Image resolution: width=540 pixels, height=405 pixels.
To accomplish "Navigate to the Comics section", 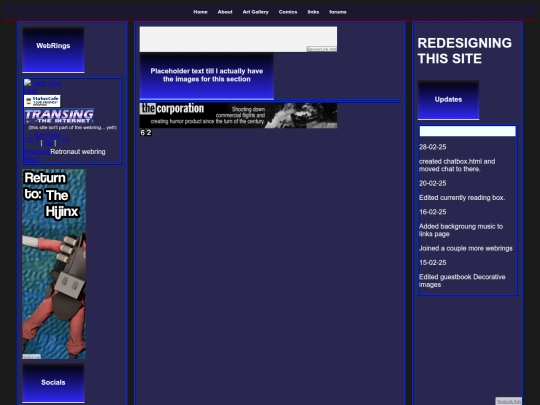I will (x=288, y=12).
